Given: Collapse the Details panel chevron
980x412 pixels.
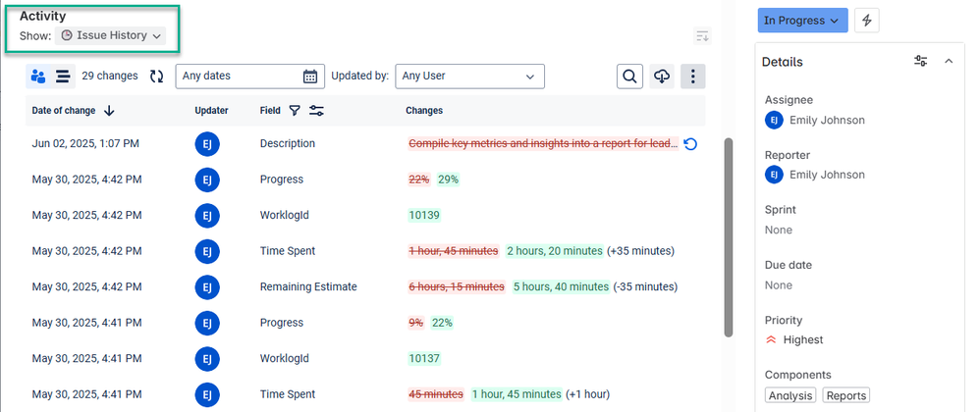Looking at the screenshot, I should [949, 61].
